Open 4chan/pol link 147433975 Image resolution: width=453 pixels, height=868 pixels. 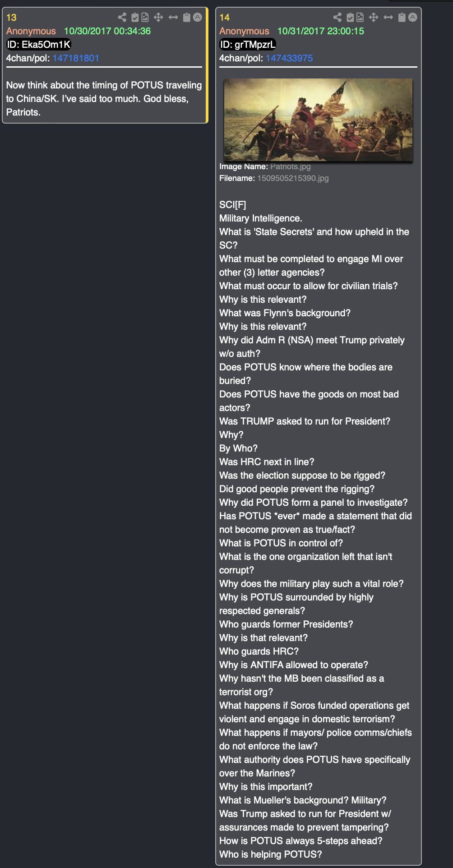[289, 58]
